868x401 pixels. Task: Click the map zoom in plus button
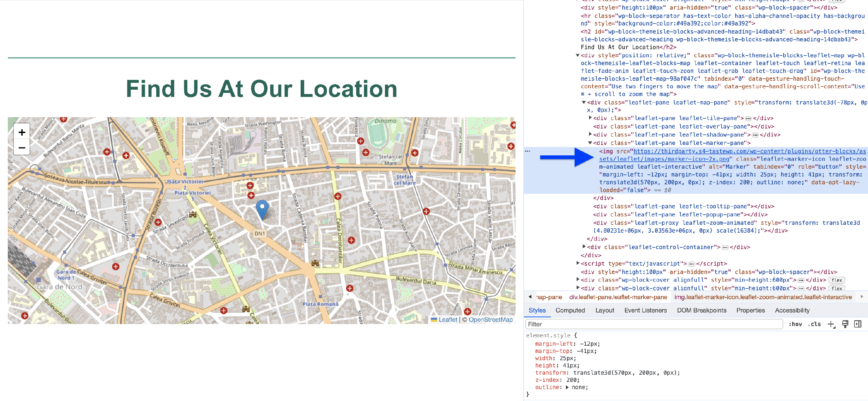pos(22,133)
